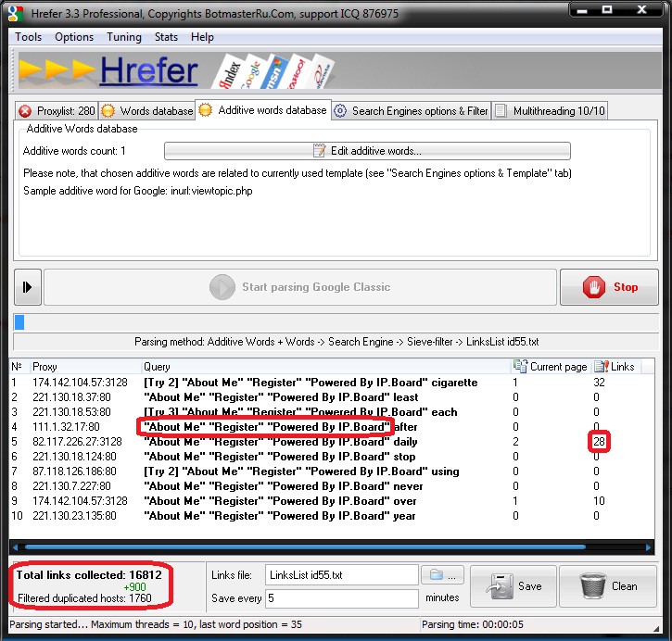This screenshot has width=672, height=641.
Task: Select row 10 proxy 221.130.23.135:80
Action: 332,516
